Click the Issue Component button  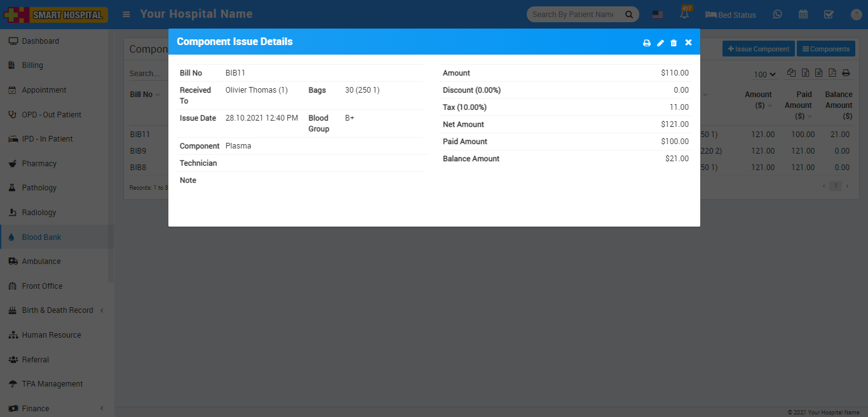758,49
